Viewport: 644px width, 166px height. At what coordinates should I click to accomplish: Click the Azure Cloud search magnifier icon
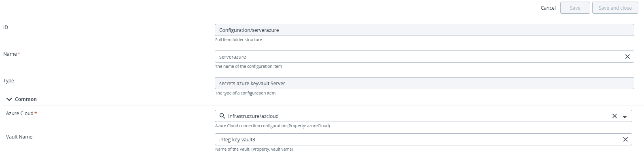tap(222, 116)
